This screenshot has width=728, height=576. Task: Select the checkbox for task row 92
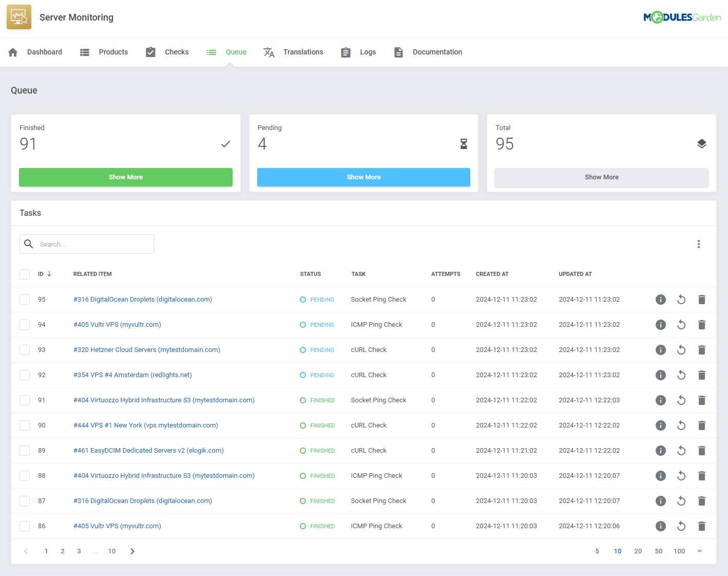pyautogui.click(x=24, y=375)
